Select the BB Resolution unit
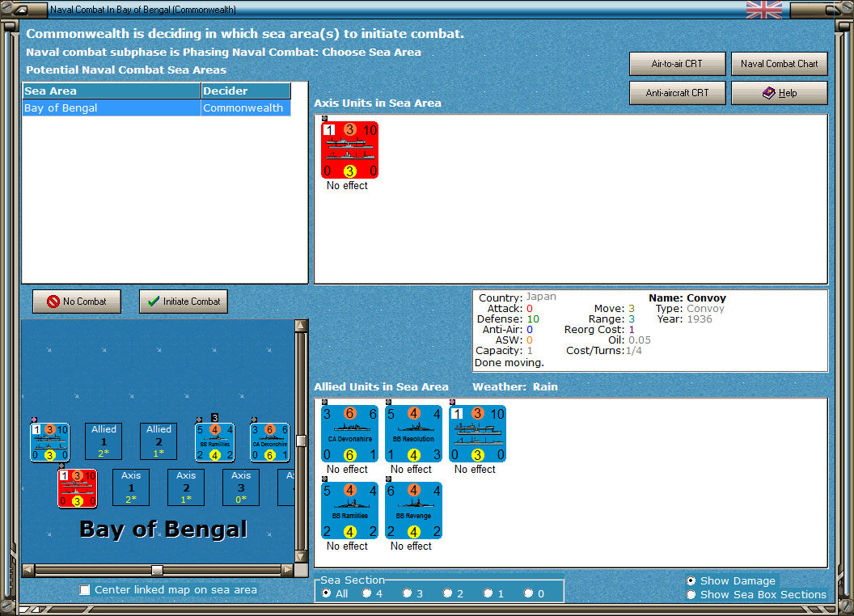 point(413,433)
